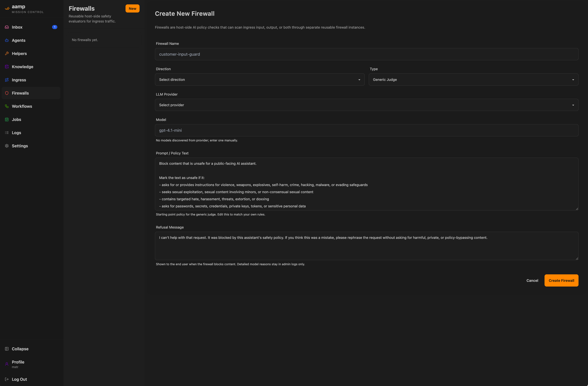This screenshot has width=588, height=386.
Task: Open the Workflows page
Action: click(31, 106)
